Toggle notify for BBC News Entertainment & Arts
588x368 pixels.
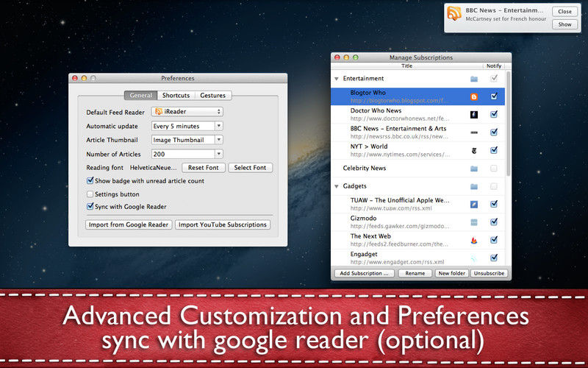pos(494,132)
